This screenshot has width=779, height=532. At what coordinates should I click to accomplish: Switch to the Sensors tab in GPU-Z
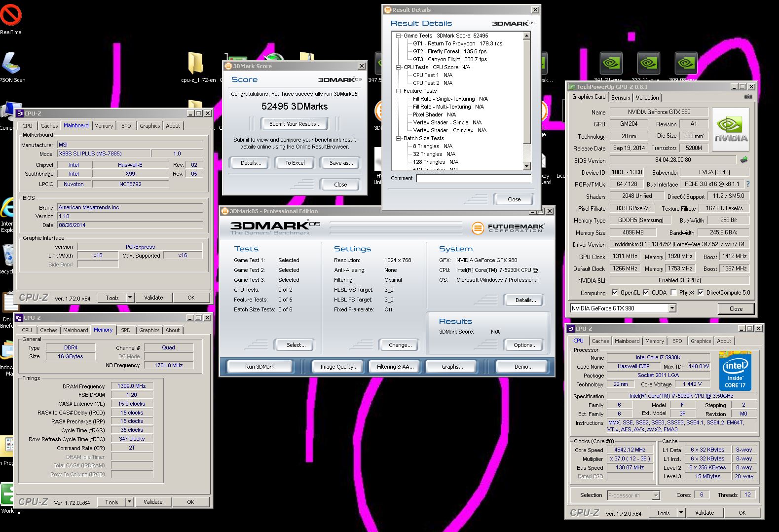pos(621,98)
